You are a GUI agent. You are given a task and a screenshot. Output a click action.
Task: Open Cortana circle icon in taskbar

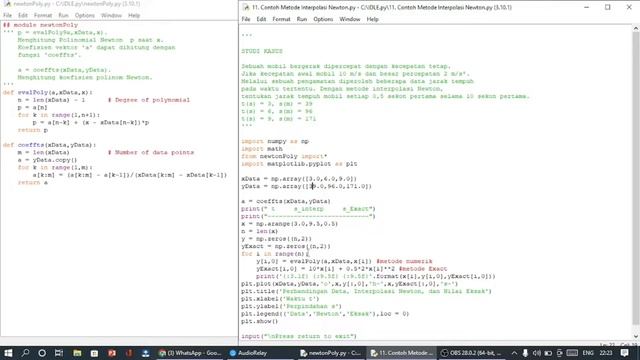[x=42, y=353]
